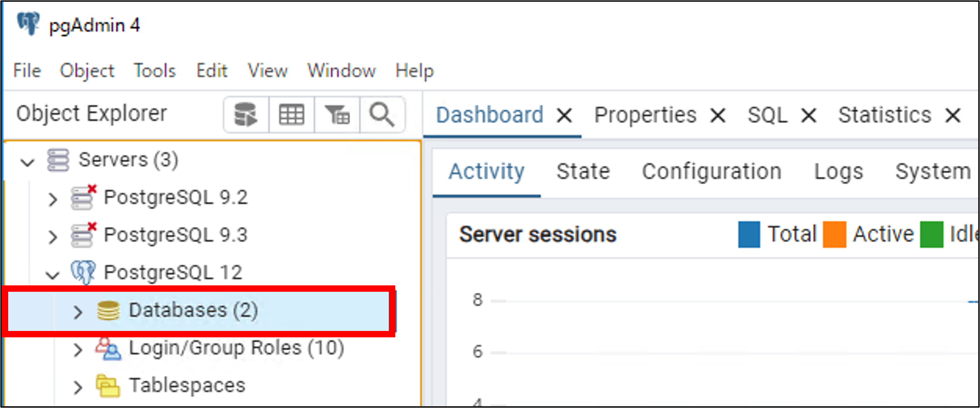Click the Tablespaces folder icon
The width and height of the screenshot is (980, 408).
pos(108,386)
